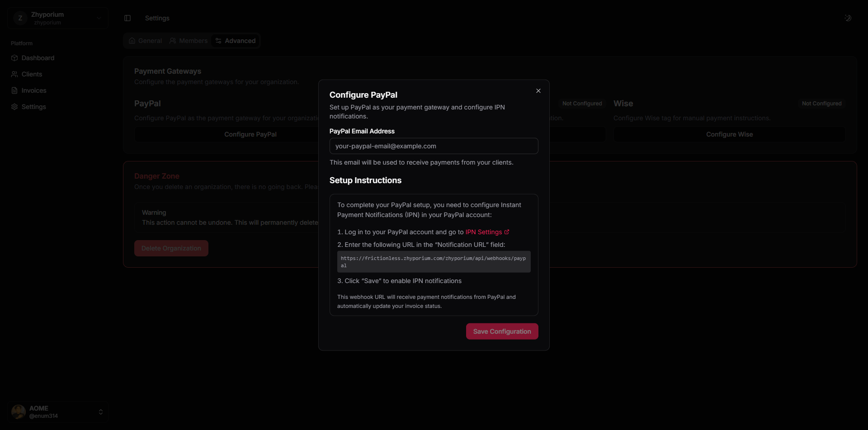Click the Save Configuration button

point(502,331)
